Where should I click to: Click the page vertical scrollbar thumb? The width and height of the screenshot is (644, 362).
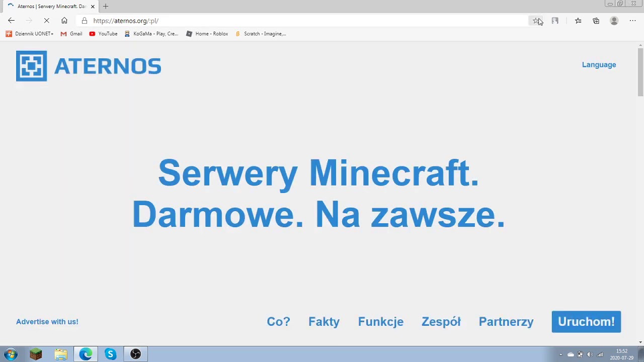pos(640,72)
